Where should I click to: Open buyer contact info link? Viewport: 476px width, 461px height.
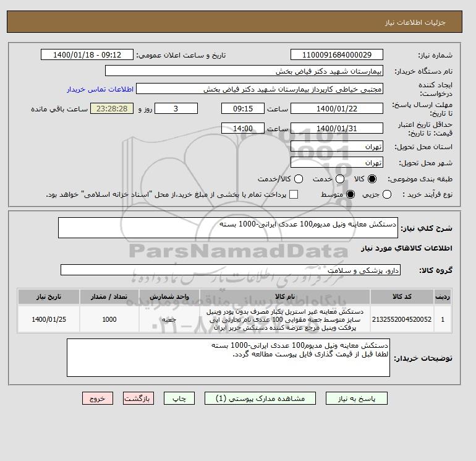100,89
